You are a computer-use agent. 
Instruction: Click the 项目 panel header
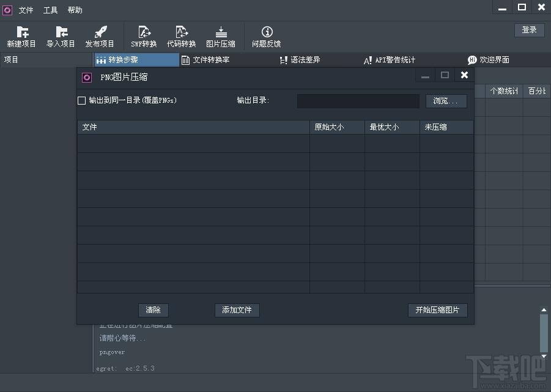46,60
